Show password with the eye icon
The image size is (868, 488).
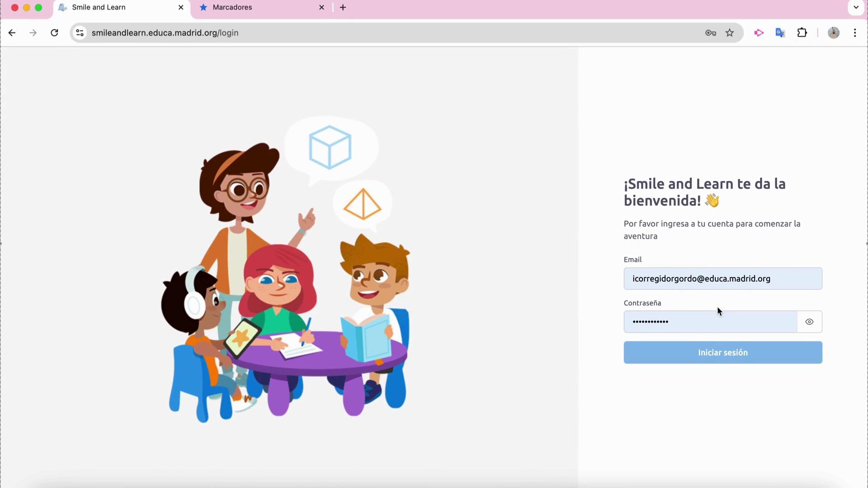point(809,322)
